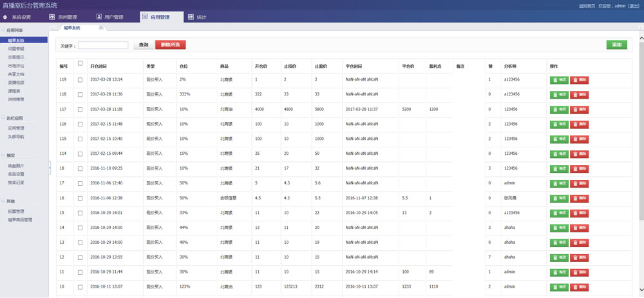The height and width of the screenshot is (298, 644).
Task: Click red 删除 delete button for row 117
Action: tap(580, 109)
